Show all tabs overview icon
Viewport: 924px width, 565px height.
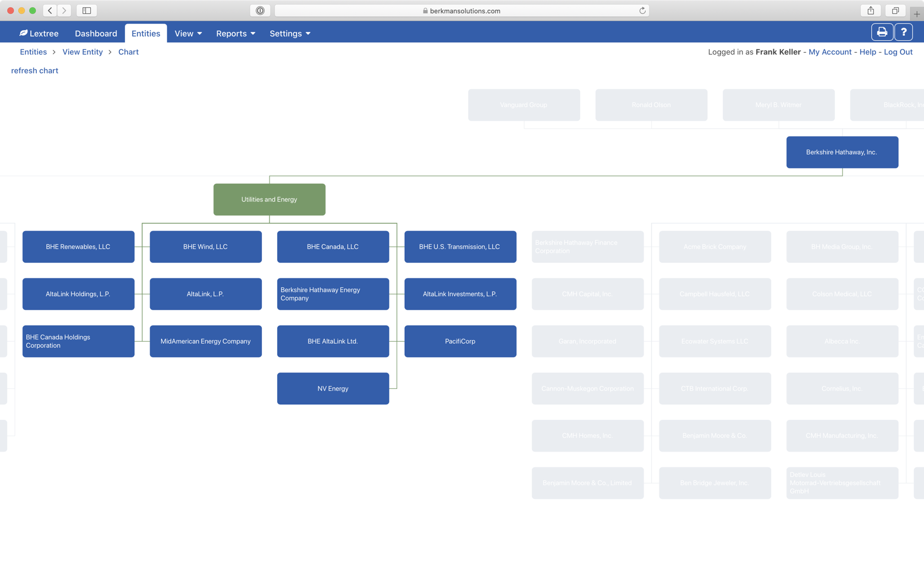(x=895, y=10)
